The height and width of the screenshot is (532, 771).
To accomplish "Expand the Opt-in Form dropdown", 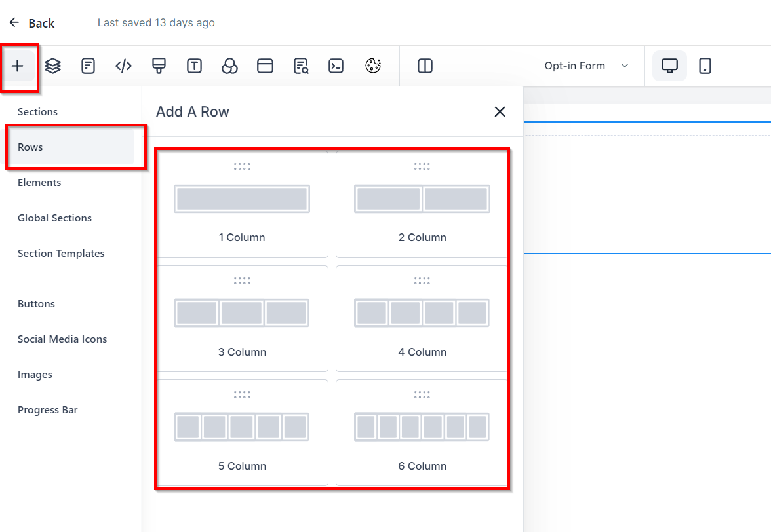I will click(586, 66).
